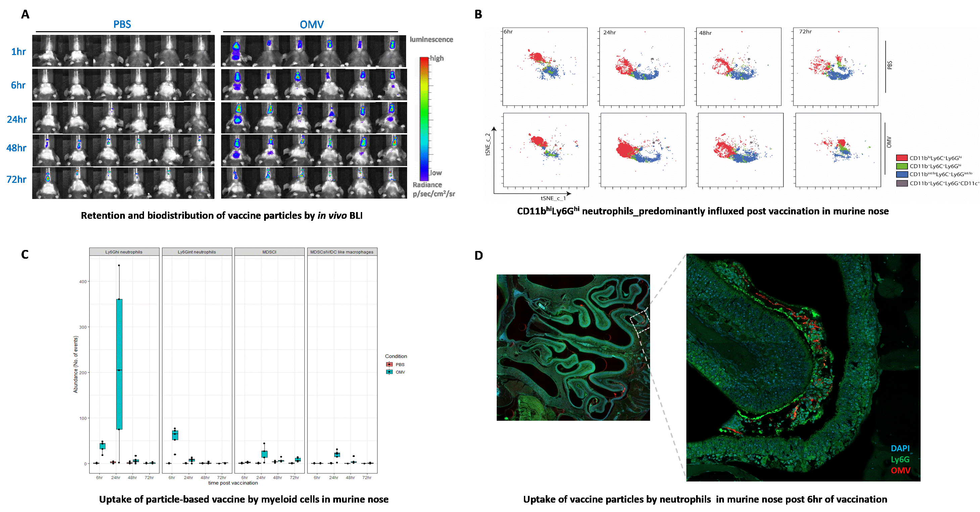Click the Ly6Ghi neutrophils facet header
The height and width of the screenshot is (512, 980).
(x=124, y=252)
